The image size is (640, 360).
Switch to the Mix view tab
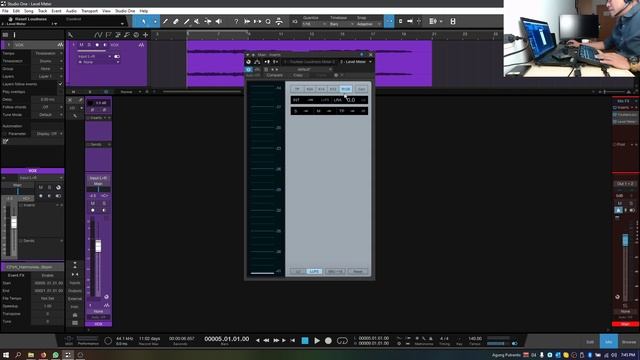pos(609,342)
